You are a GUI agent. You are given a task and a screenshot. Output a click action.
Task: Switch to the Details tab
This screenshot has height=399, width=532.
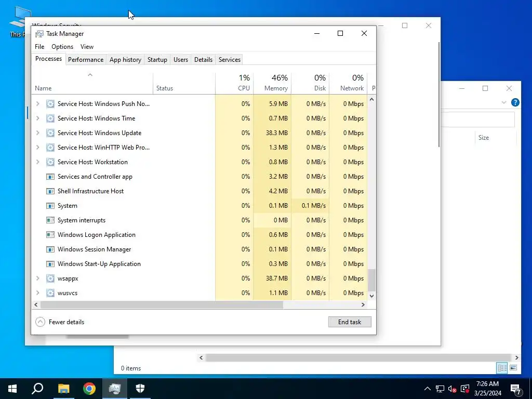(203, 60)
